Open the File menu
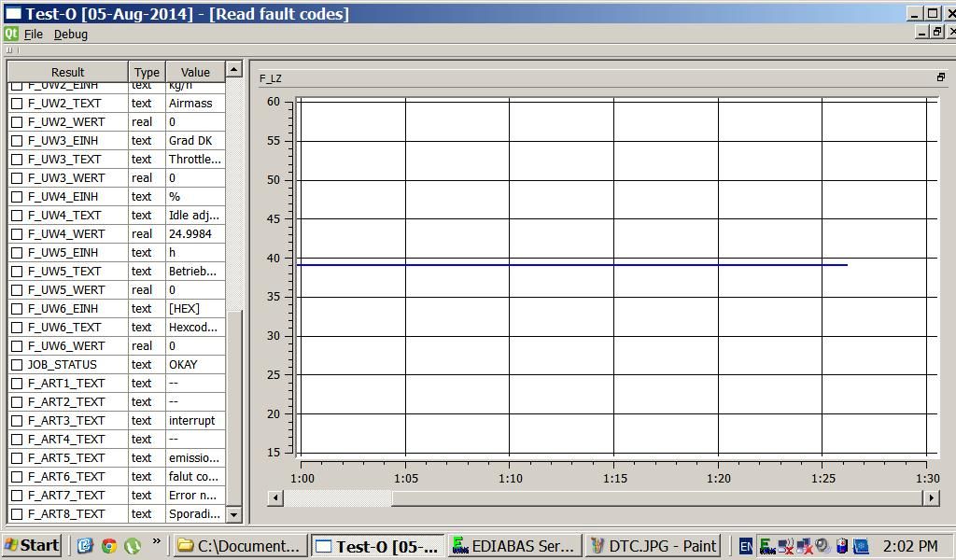 point(34,34)
